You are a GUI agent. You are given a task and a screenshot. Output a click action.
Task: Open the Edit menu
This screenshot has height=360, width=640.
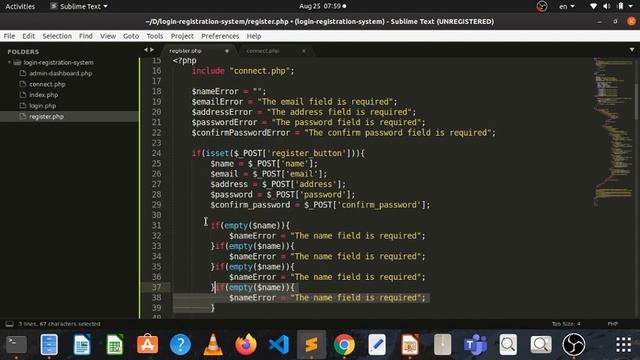[28, 36]
